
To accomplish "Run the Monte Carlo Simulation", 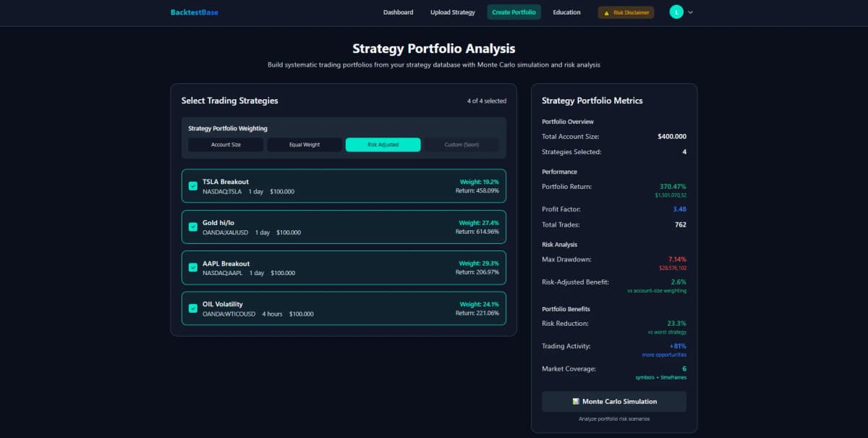I will (613, 401).
